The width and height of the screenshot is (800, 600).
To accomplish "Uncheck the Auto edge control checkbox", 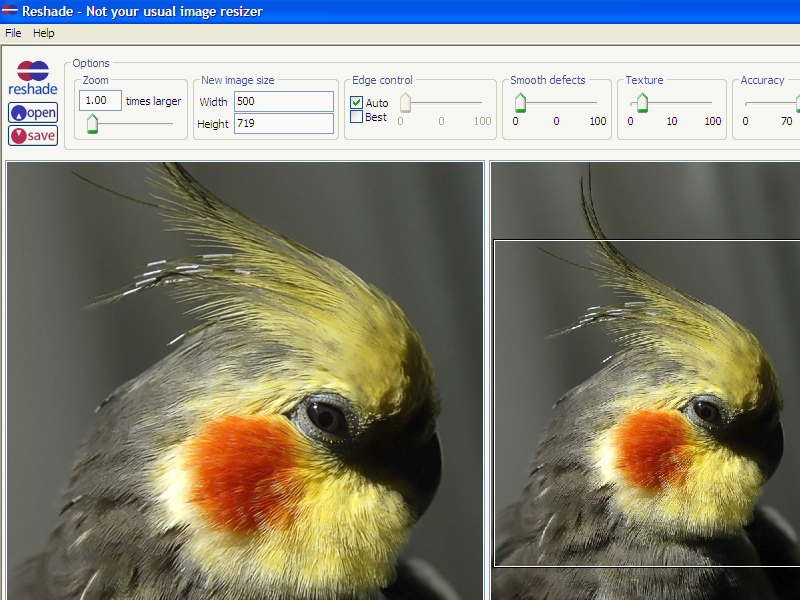I will point(357,103).
